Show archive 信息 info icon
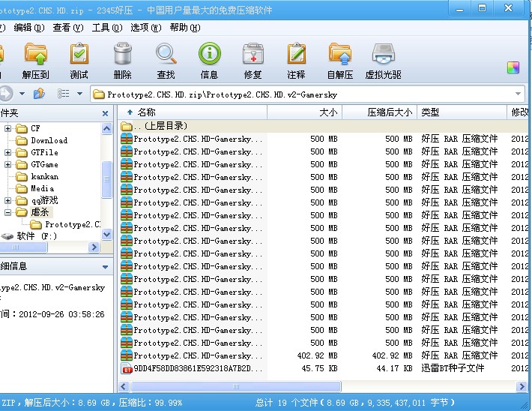The height and width of the screenshot is (411, 532). click(209, 53)
